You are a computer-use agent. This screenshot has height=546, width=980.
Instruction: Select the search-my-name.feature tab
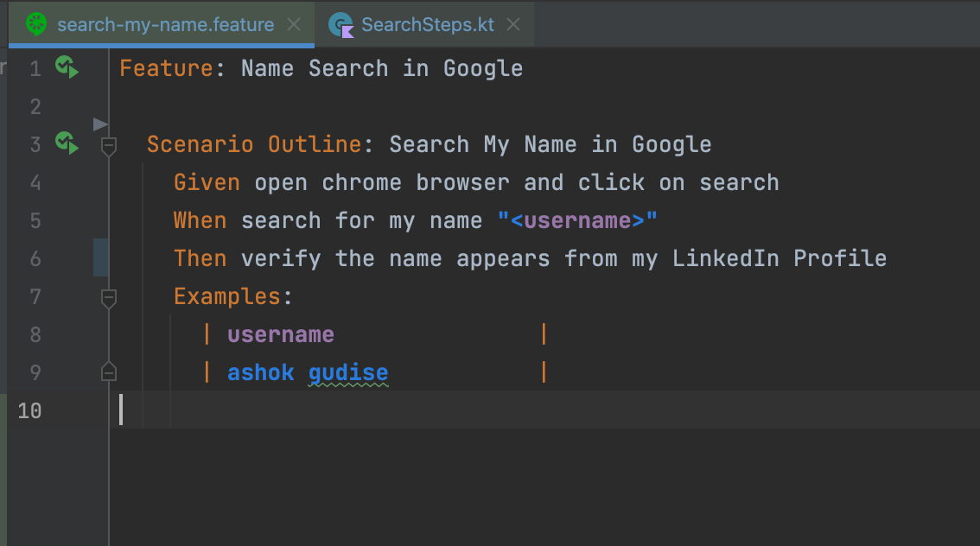pyautogui.click(x=165, y=24)
